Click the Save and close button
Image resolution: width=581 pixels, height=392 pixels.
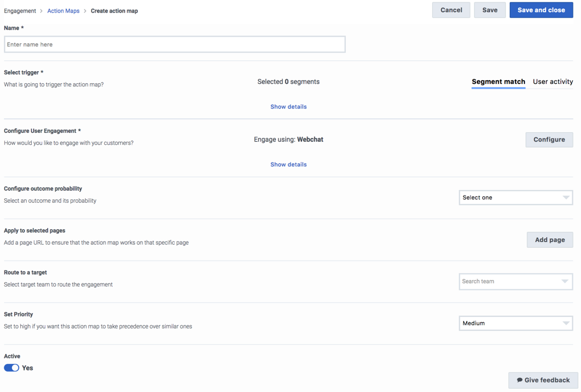pos(542,10)
